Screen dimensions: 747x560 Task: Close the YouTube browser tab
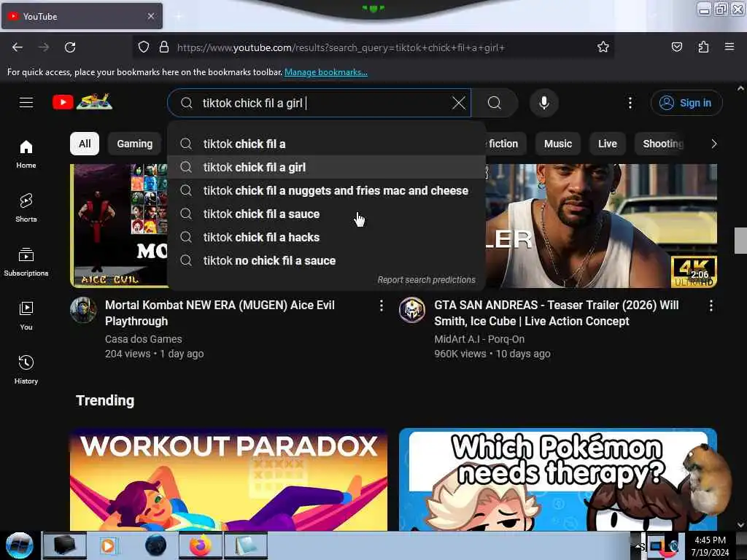tap(150, 16)
